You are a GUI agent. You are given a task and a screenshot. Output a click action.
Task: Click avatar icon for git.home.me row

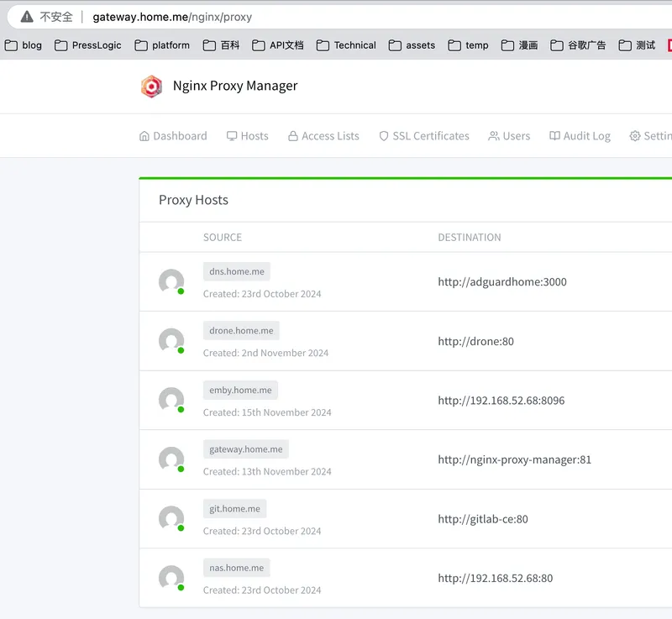[171, 518]
